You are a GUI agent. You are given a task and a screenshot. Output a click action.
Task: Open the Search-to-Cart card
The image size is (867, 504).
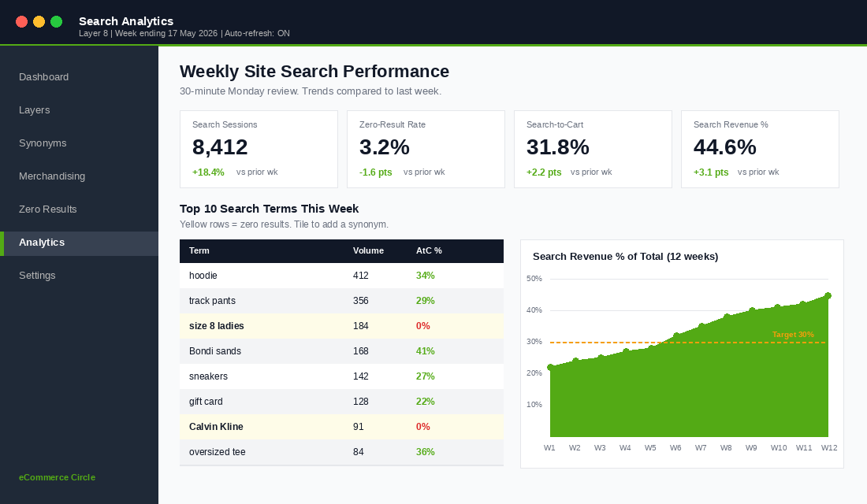coord(593,149)
